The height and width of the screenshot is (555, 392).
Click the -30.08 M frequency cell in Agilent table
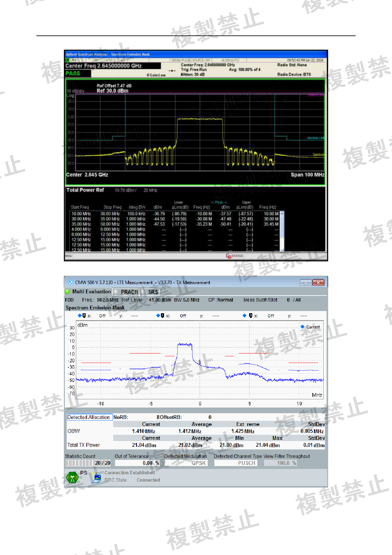pos(204,219)
